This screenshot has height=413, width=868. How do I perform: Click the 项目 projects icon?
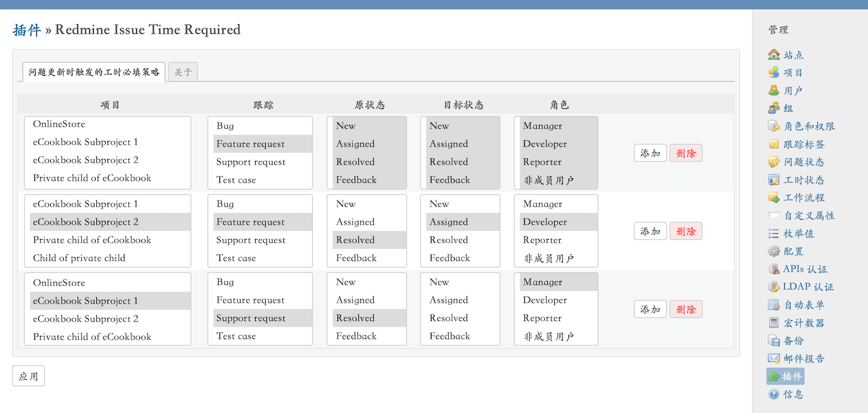774,73
